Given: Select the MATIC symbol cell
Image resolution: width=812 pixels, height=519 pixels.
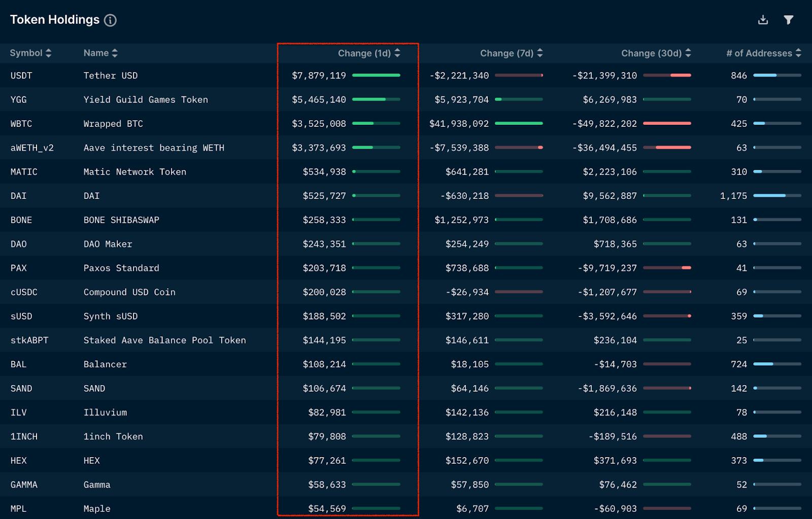Looking at the screenshot, I should coord(24,172).
